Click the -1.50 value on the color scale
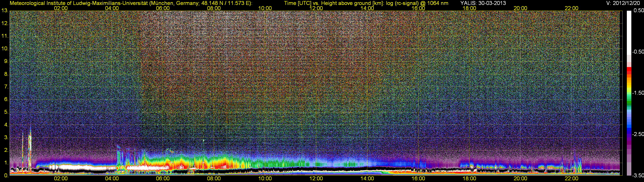 (638, 93)
